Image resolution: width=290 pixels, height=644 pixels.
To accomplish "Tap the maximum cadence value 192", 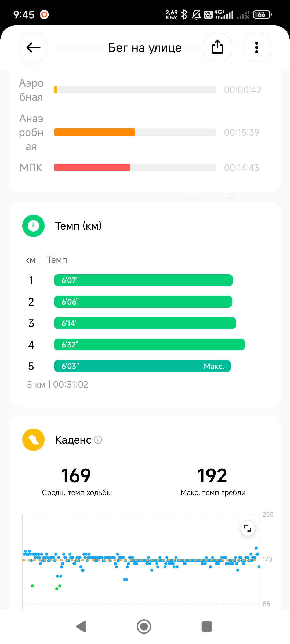I will (212, 476).
